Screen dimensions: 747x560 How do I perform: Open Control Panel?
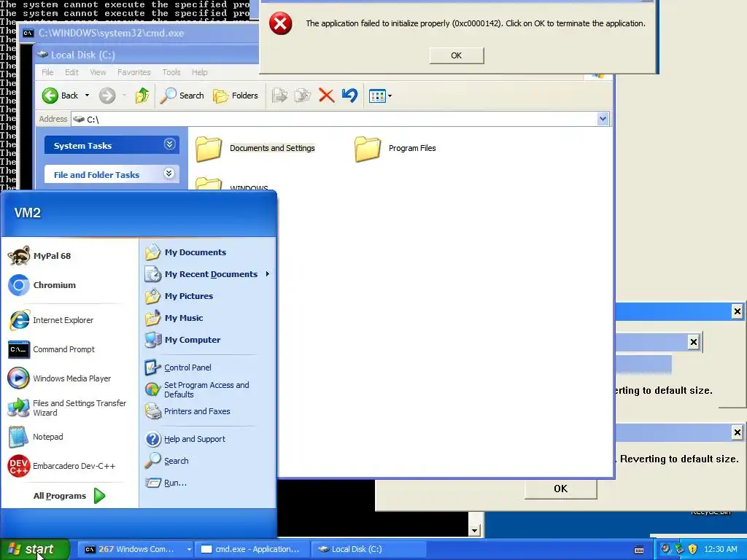pos(178,367)
